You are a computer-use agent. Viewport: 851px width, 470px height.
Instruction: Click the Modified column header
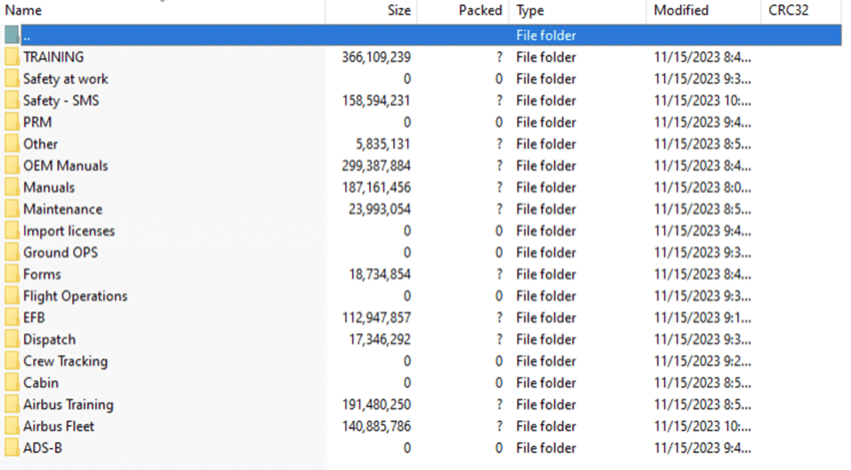coord(681,10)
